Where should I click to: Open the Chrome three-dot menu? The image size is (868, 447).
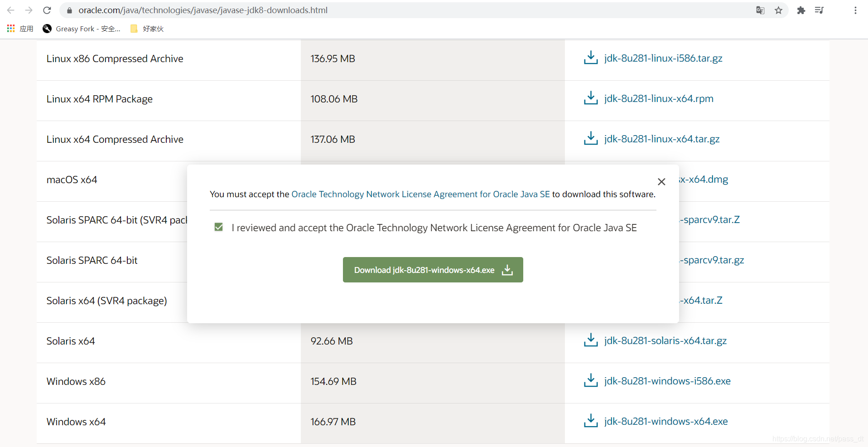[855, 10]
